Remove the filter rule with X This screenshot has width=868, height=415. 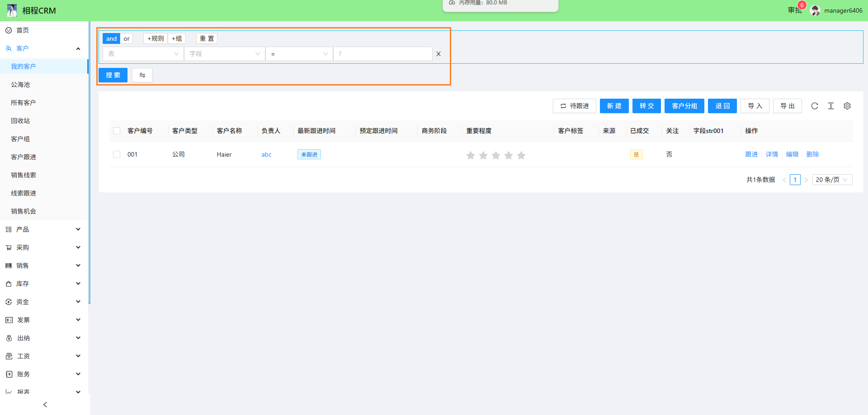(438, 54)
